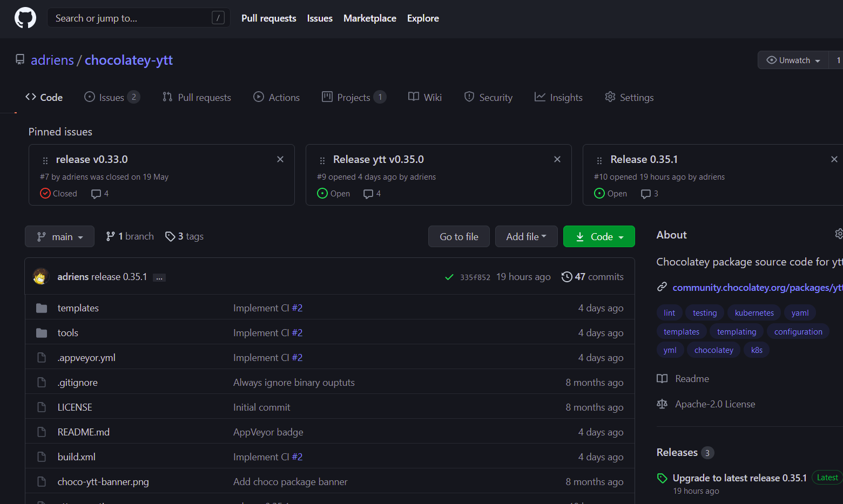
Task: Click the GitHub Octocat logo
Action: [25, 18]
